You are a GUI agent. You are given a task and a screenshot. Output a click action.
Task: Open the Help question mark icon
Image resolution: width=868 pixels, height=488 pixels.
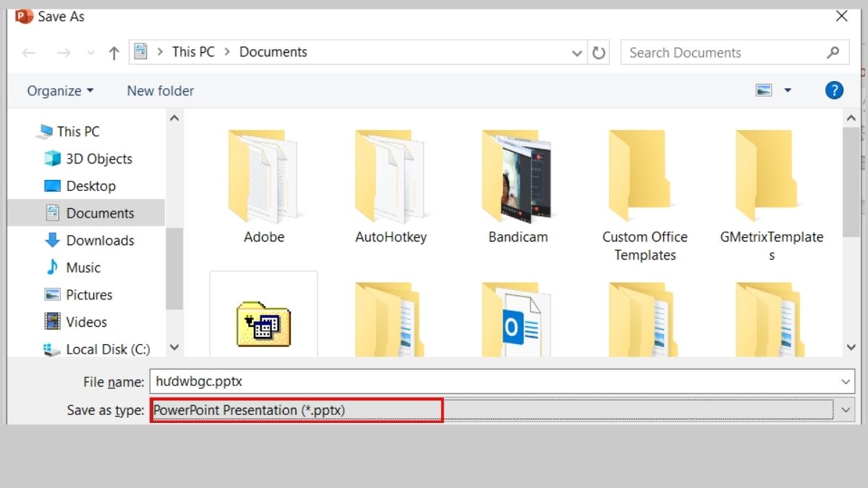[x=834, y=90]
